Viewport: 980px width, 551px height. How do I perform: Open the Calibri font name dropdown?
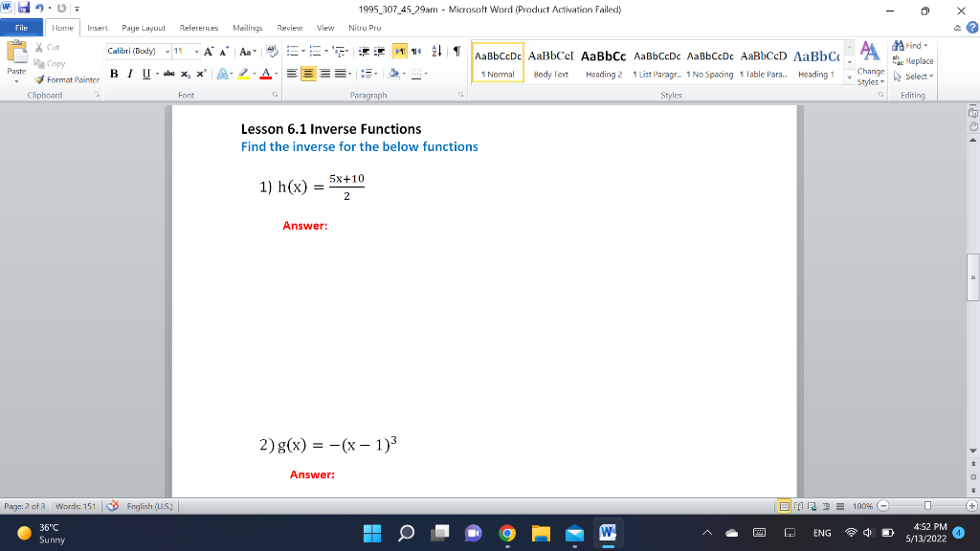[167, 52]
